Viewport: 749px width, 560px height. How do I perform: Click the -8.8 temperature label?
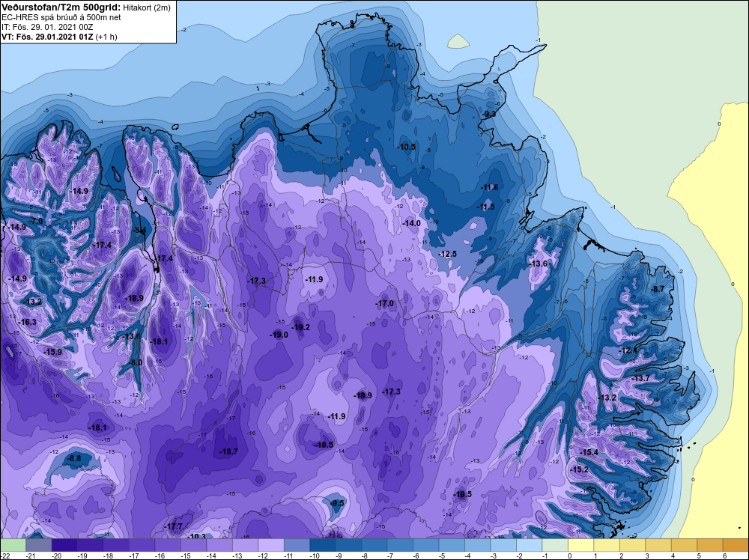[73, 458]
